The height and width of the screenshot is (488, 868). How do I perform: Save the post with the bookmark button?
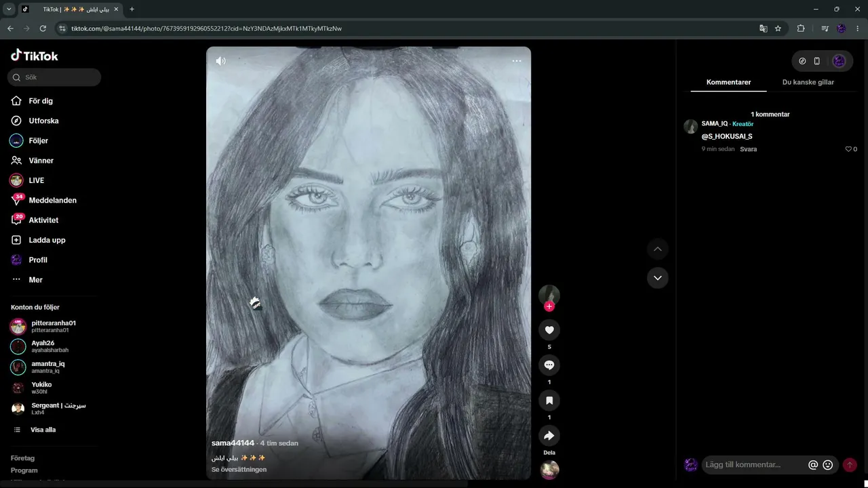(x=549, y=401)
